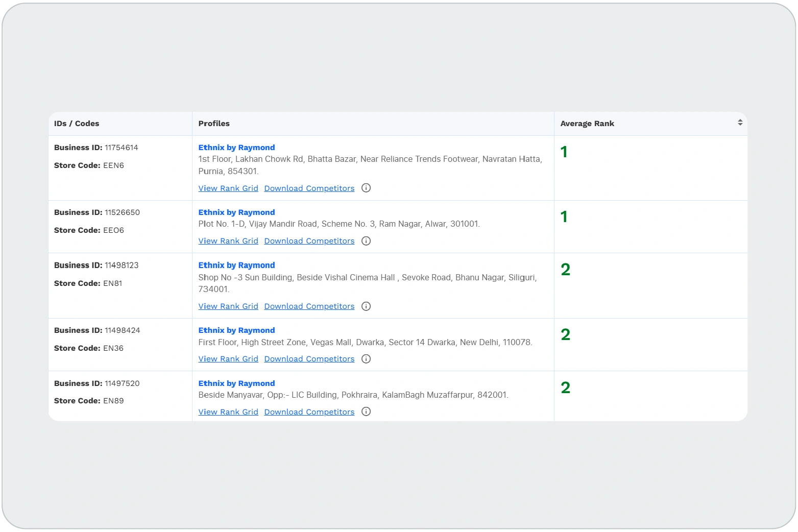Click info icon for Muzaffarpur store row
Viewport: 798px width, 532px height.
point(366,412)
